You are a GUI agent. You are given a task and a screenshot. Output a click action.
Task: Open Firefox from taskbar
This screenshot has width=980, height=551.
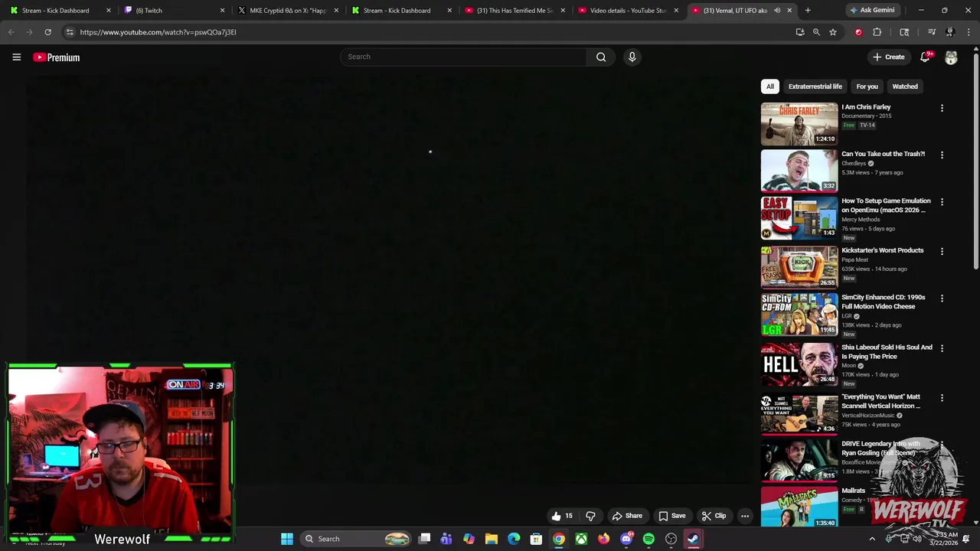[604, 539]
